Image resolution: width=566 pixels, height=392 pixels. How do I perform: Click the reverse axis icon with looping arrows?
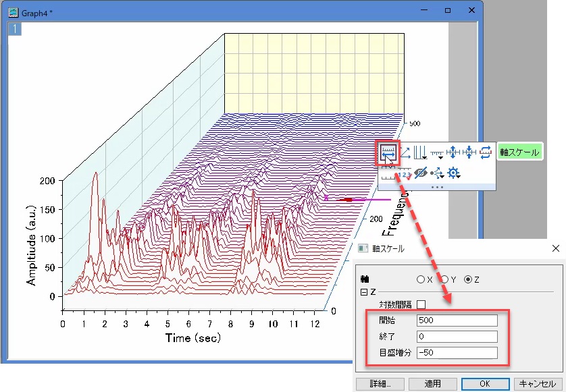coord(486,152)
